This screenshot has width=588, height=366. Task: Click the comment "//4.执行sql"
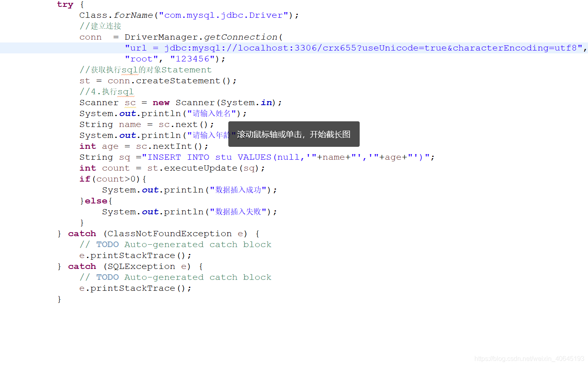107,92
